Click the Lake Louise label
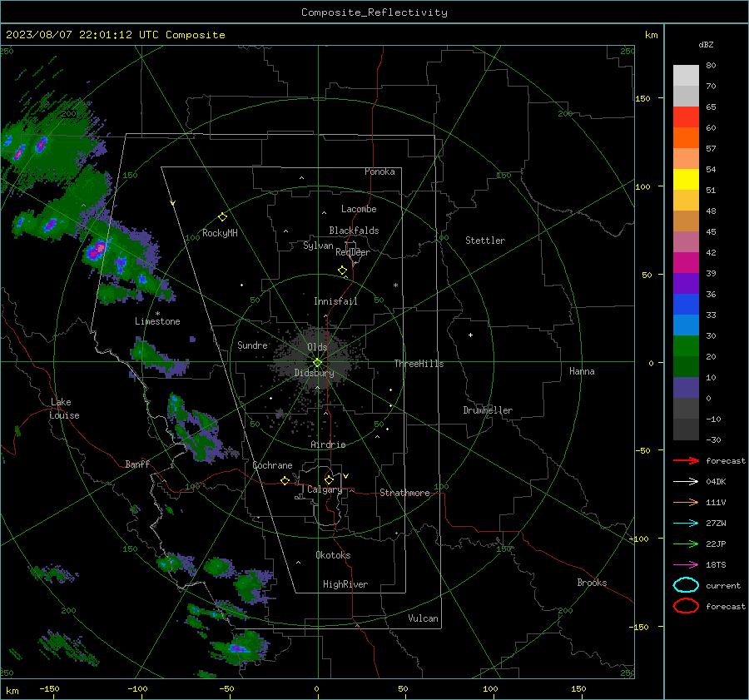The width and height of the screenshot is (749, 700). tap(64, 409)
